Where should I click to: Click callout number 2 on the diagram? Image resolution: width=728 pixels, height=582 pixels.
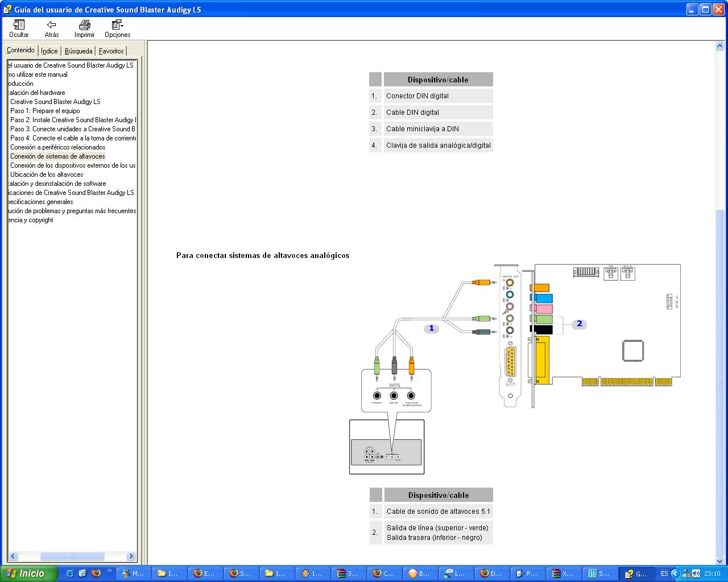coord(579,323)
